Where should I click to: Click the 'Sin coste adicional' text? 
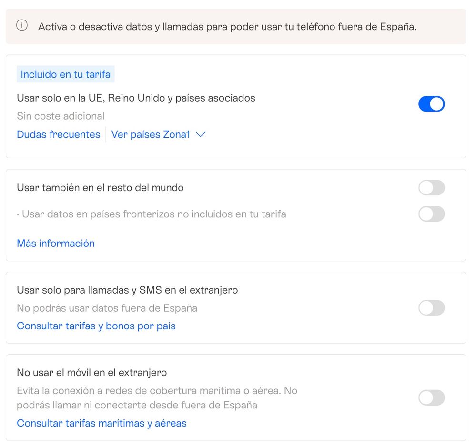pos(61,116)
